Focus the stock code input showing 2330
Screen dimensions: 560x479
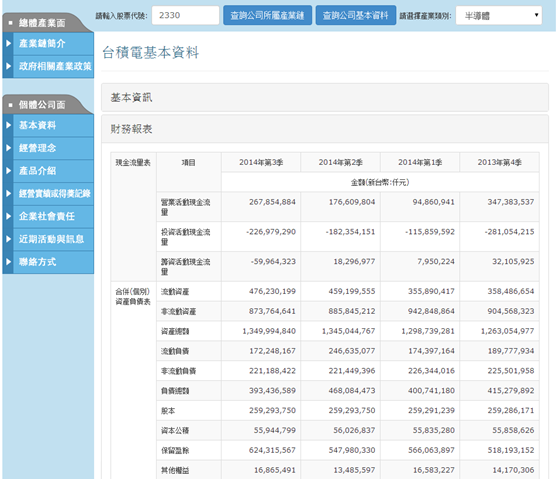(185, 15)
